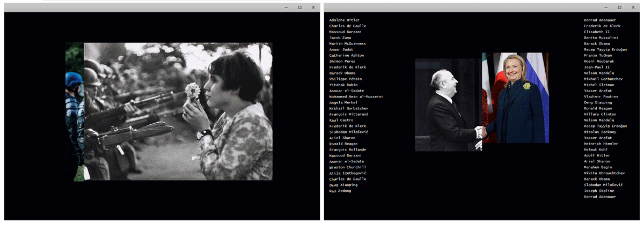Click Slobodan Milošević in the right list
This screenshot has width=644, height=225.
(x=604, y=185)
